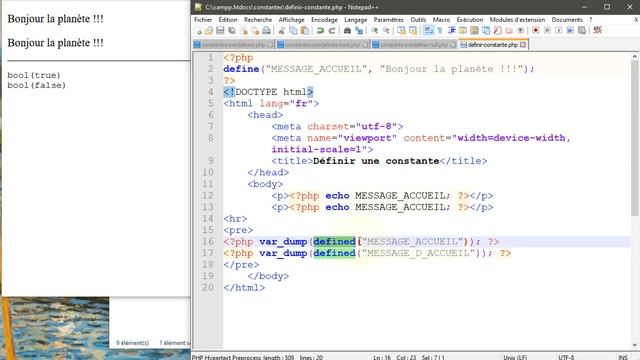Undo the last edit with the green arrow
Viewport: 640px width, 360px height.
(x=320, y=31)
